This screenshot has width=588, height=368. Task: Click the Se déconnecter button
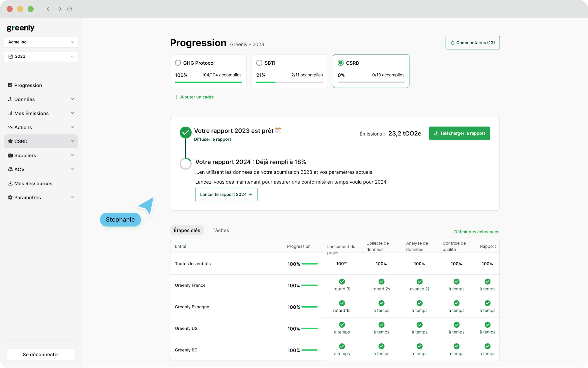coord(41,354)
